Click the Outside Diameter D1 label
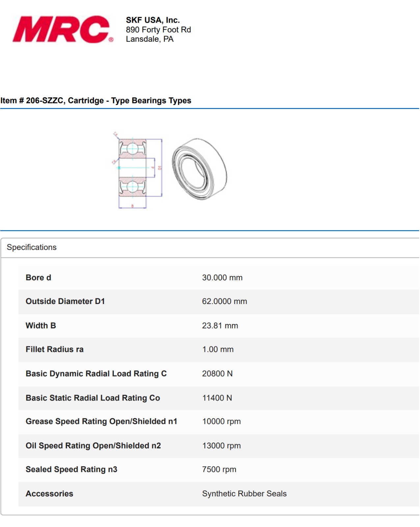The image size is (420, 527). pos(65,301)
